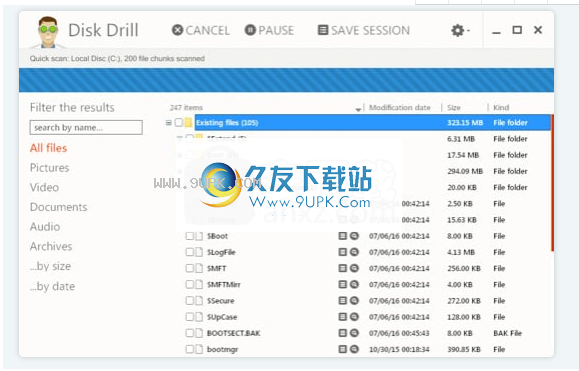Click the BAK File kind value
Viewport: 579px width, 371px height.
(507, 333)
